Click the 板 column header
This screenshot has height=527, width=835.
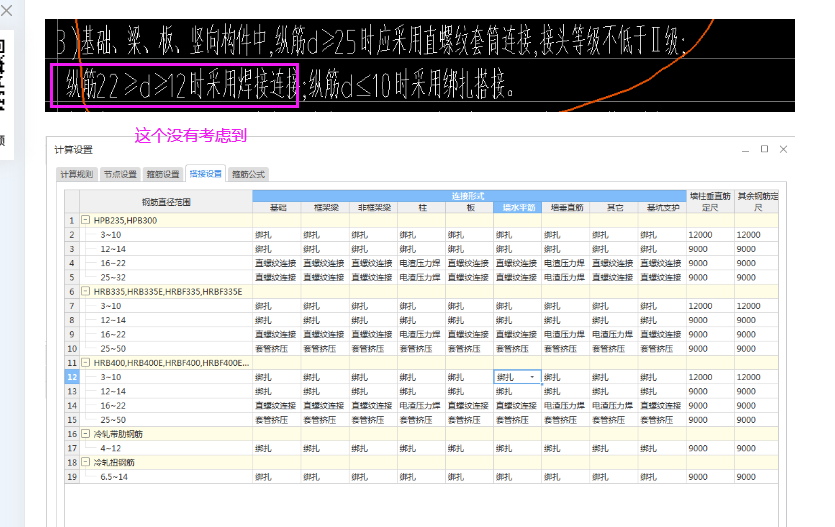pyautogui.click(x=470, y=208)
